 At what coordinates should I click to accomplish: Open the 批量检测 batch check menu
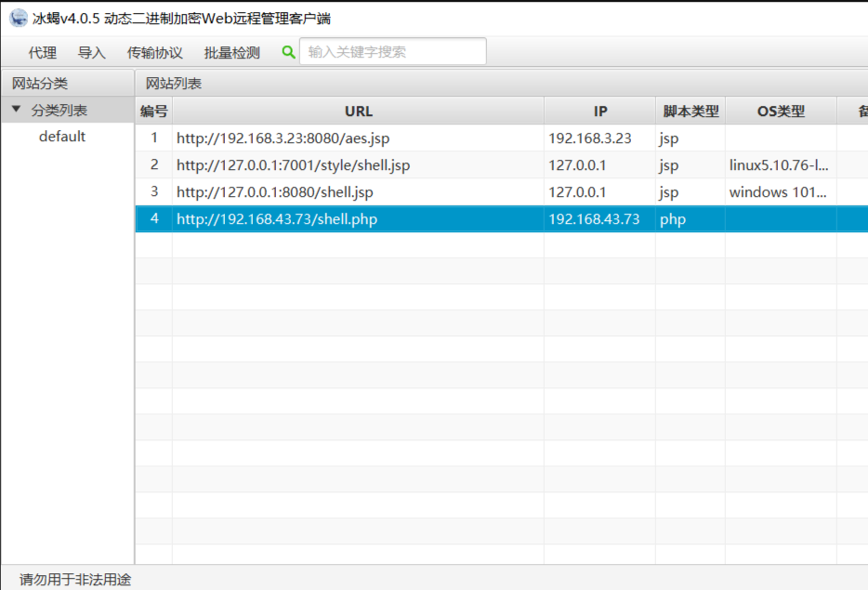232,53
